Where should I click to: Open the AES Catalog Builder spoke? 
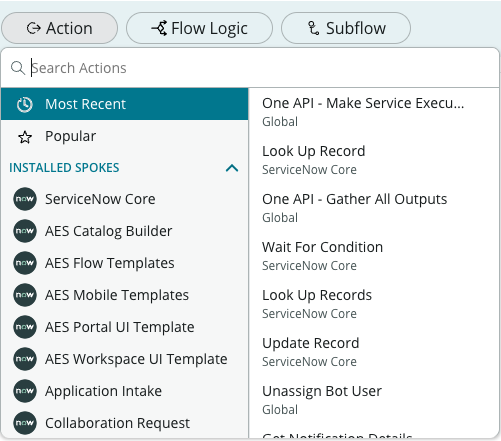(x=124, y=231)
